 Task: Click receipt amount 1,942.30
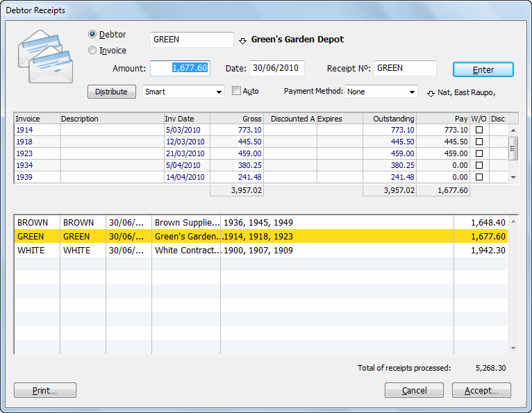488,251
